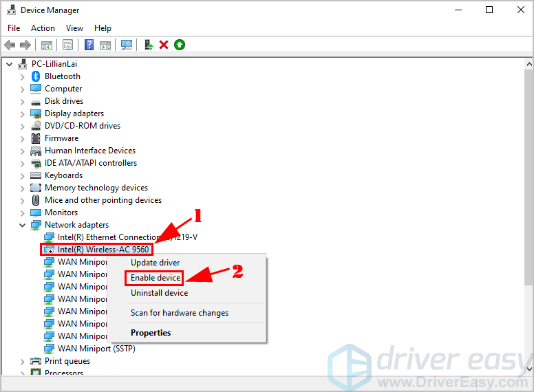The height and width of the screenshot is (392, 534).
Task: Click the Human Interface Devices icon
Action: coord(36,151)
